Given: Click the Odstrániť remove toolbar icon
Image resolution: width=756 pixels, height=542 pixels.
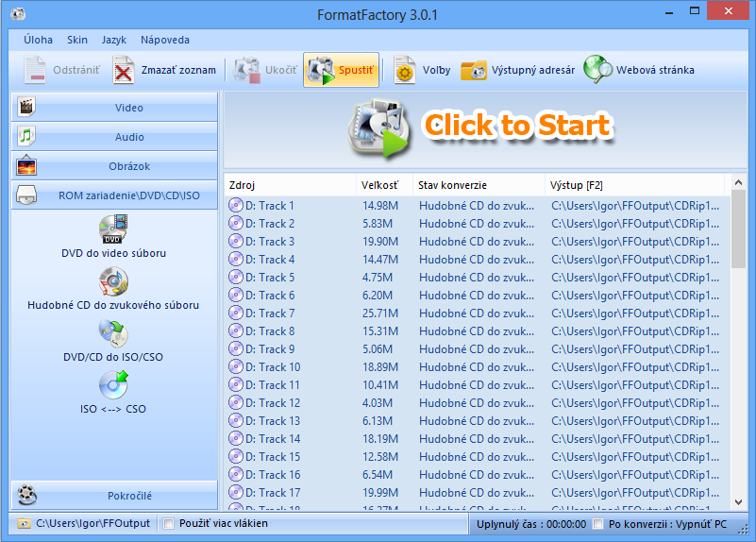Looking at the screenshot, I should pos(35,71).
